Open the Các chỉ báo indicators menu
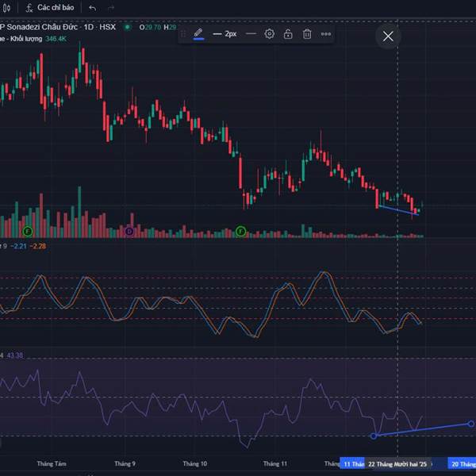476x476 pixels. pyautogui.click(x=50, y=8)
